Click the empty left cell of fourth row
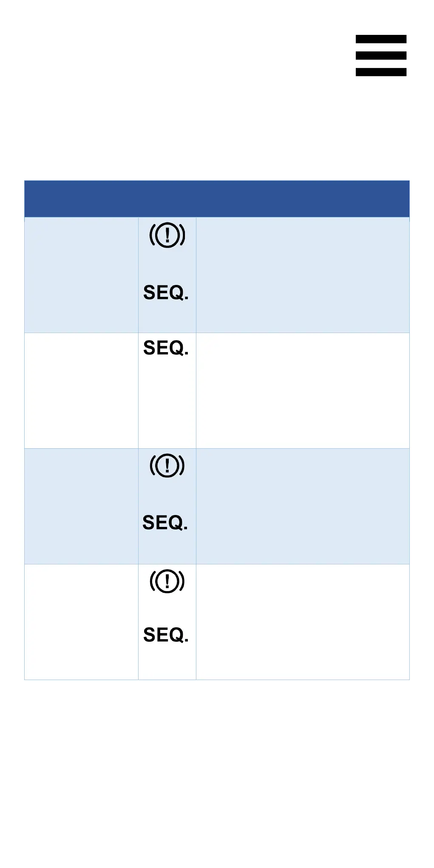The height and width of the screenshot is (868, 434). 81,622
